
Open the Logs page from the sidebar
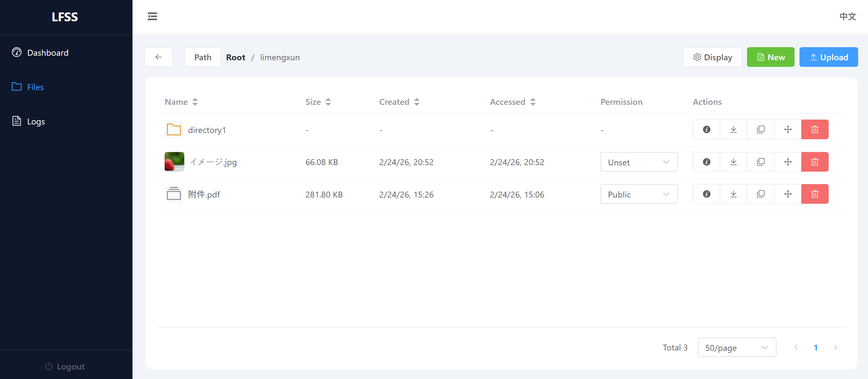coord(36,122)
